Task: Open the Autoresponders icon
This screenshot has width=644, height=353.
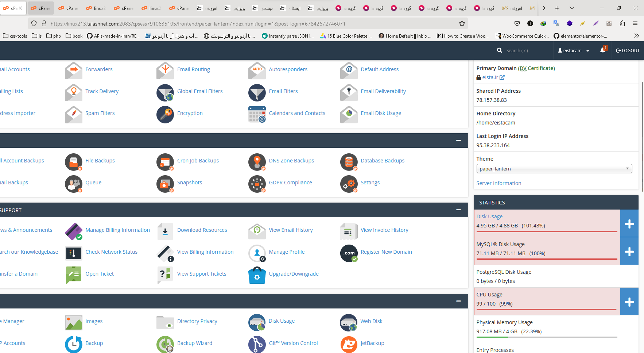Action: click(257, 70)
